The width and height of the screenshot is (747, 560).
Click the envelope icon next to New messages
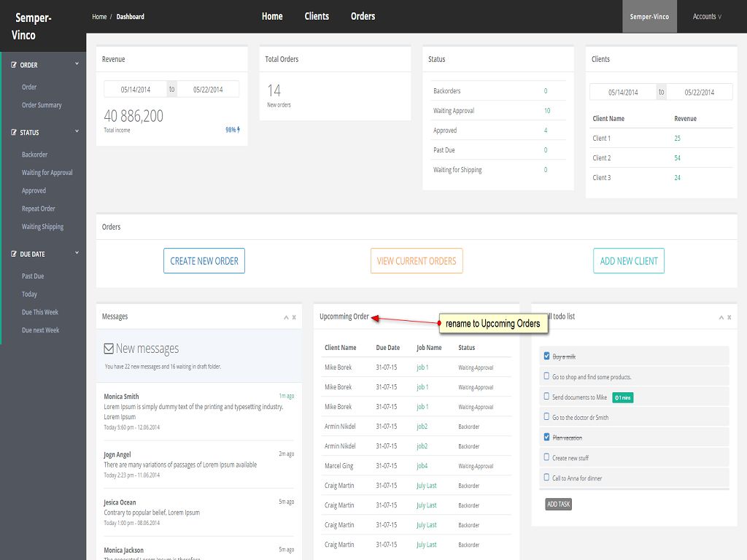(109, 349)
